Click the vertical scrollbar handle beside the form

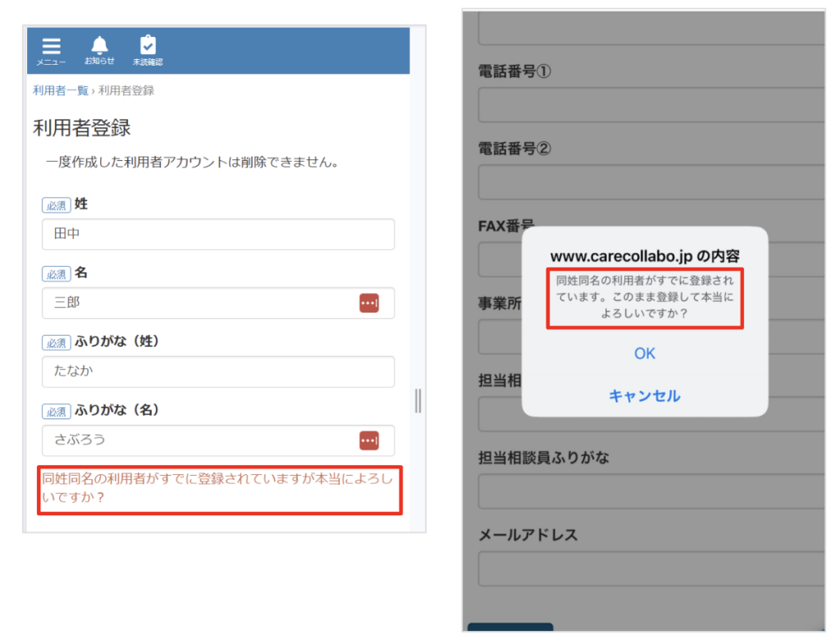tap(418, 401)
